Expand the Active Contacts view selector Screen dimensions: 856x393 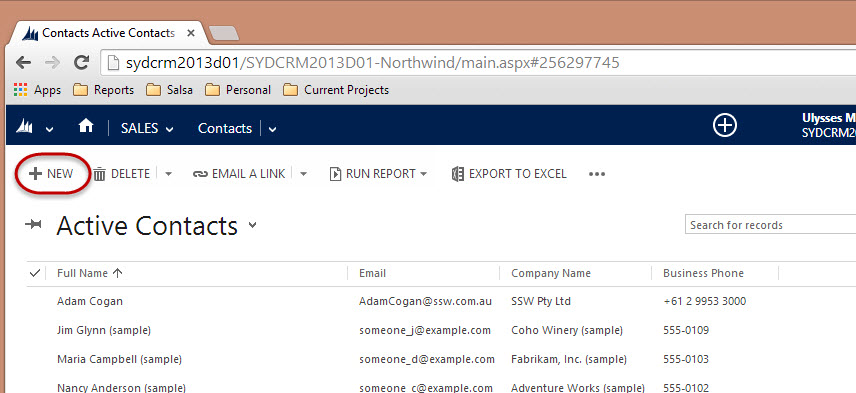pos(252,225)
